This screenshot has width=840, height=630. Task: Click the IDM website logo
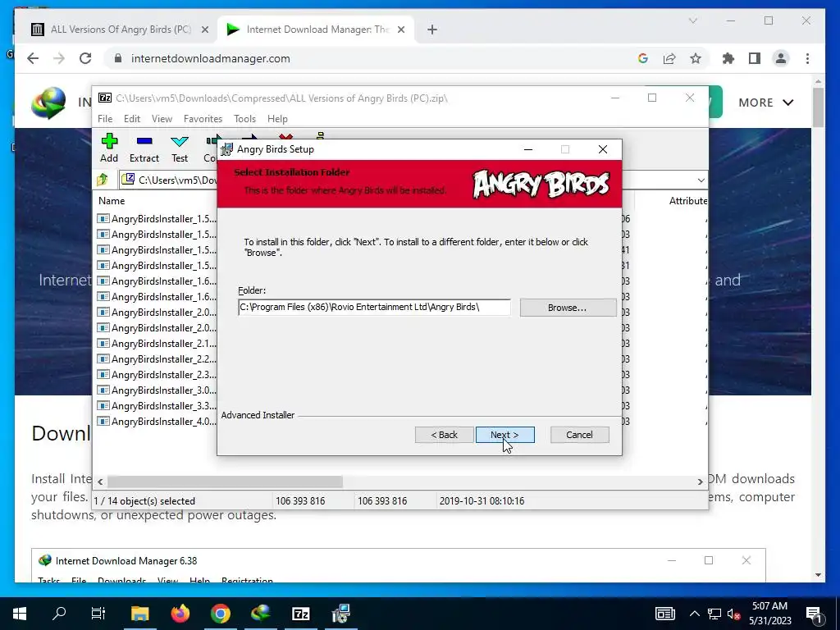click(48, 103)
